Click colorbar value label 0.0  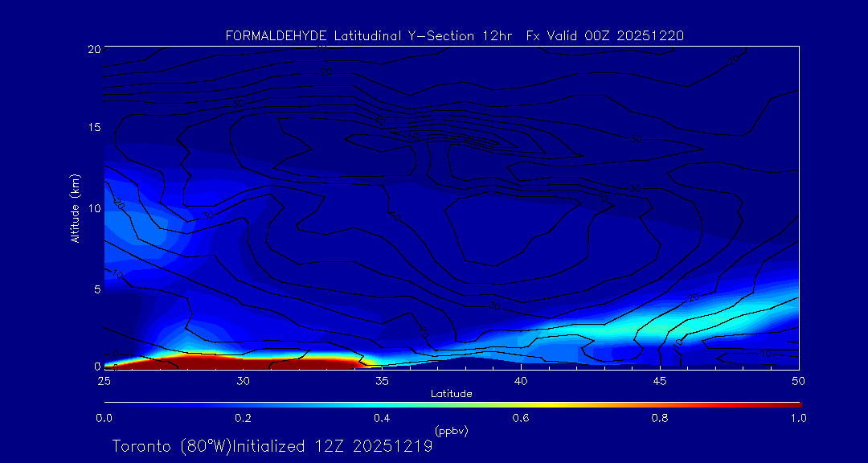pyautogui.click(x=104, y=418)
